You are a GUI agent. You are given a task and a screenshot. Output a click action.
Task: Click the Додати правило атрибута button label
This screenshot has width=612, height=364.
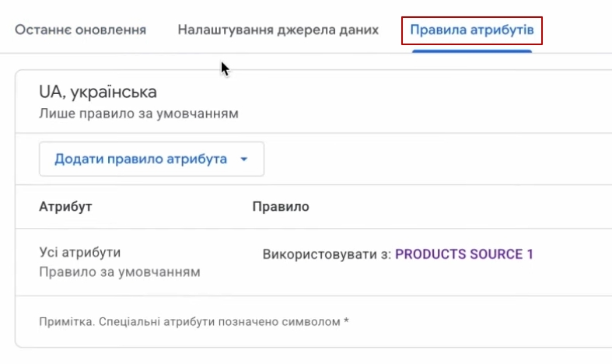(x=140, y=159)
